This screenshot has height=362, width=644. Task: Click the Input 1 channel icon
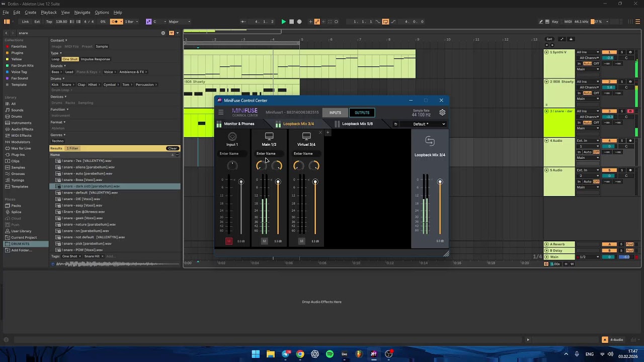point(232,137)
